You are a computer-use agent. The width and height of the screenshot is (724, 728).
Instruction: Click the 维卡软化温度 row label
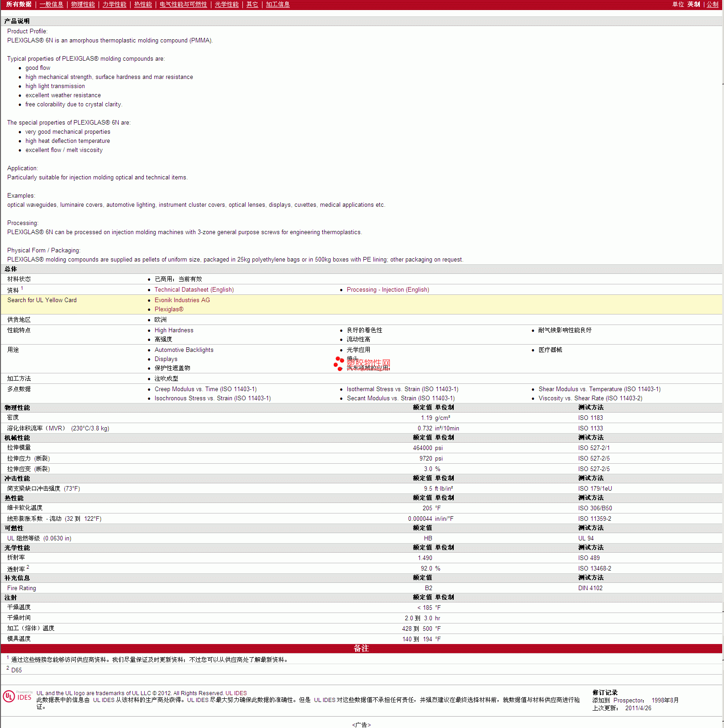pyautogui.click(x=25, y=508)
